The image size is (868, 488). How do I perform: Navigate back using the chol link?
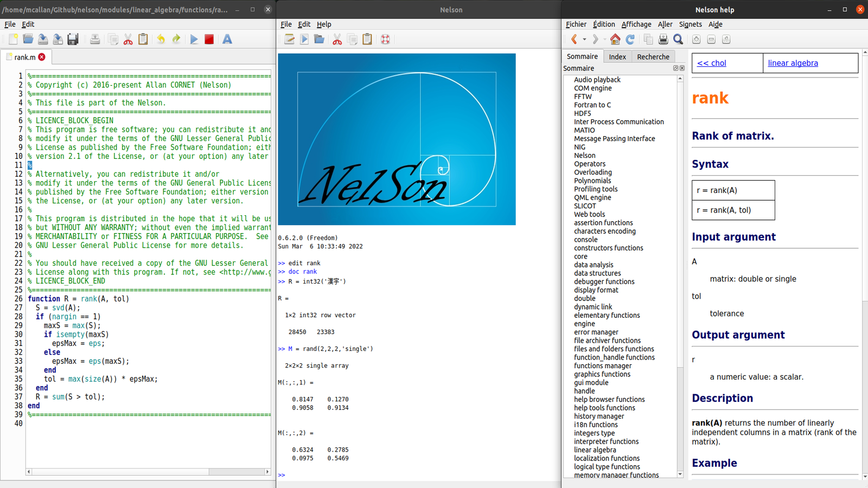(711, 63)
